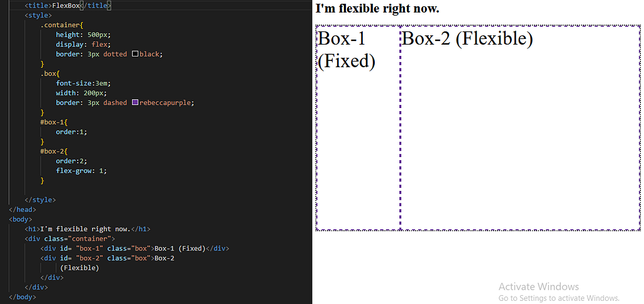Click the 'font-size:3em;' declaration

(x=84, y=84)
